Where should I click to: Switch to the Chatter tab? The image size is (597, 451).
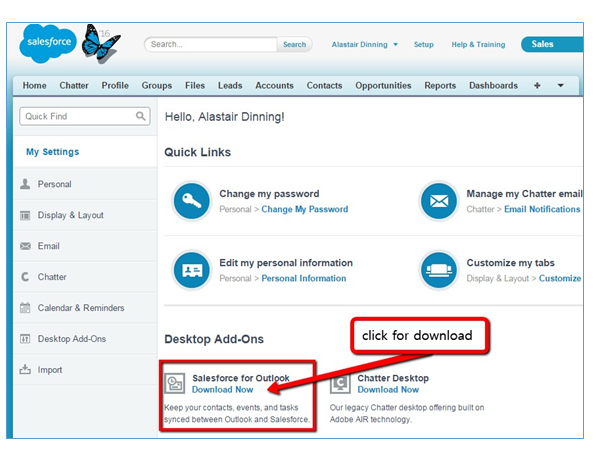click(x=74, y=86)
